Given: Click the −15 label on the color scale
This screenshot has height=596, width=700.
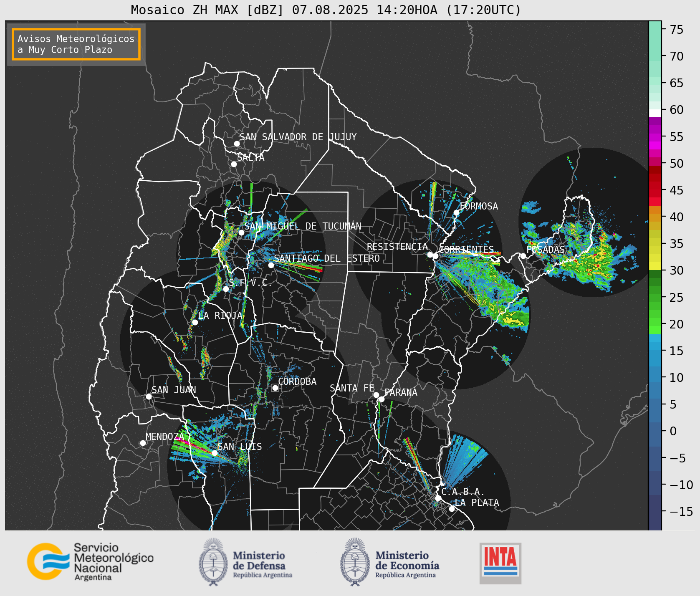Looking at the screenshot, I should 681,511.
